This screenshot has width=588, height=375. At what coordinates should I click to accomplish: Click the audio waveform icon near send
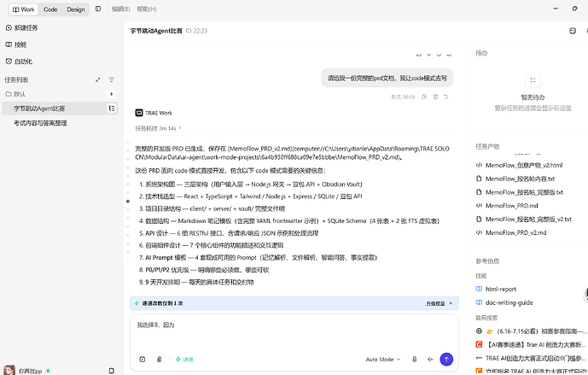click(x=430, y=360)
